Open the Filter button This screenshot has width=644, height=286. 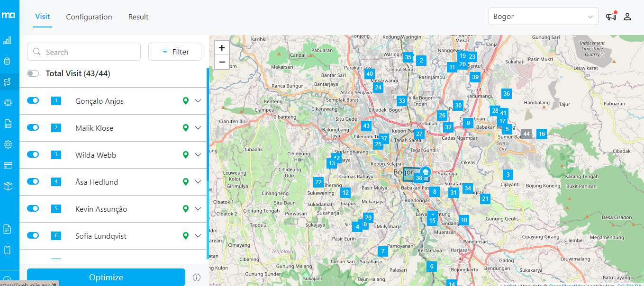[x=175, y=52]
